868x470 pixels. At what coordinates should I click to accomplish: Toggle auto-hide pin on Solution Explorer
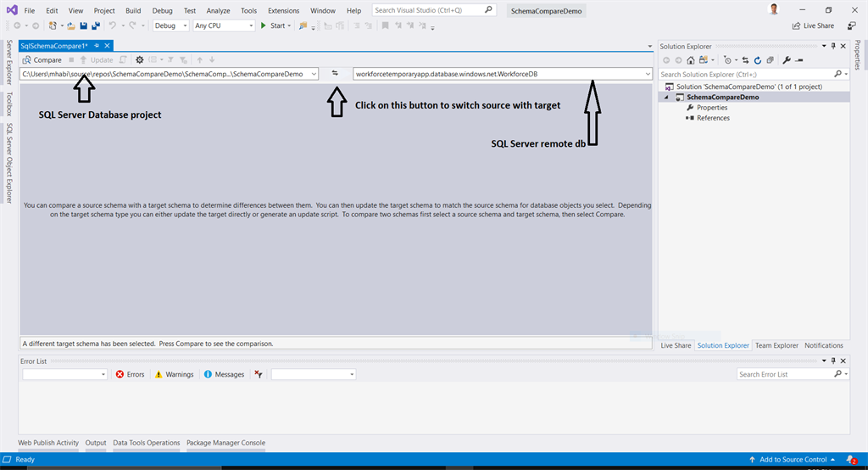(833, 46)
